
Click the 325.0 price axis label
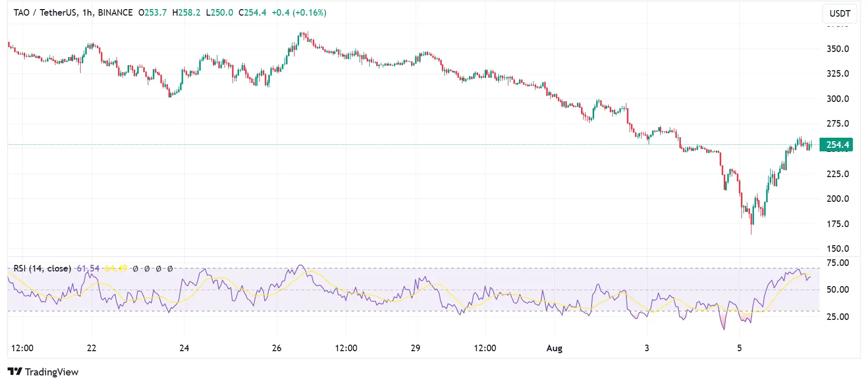[837, 74]
